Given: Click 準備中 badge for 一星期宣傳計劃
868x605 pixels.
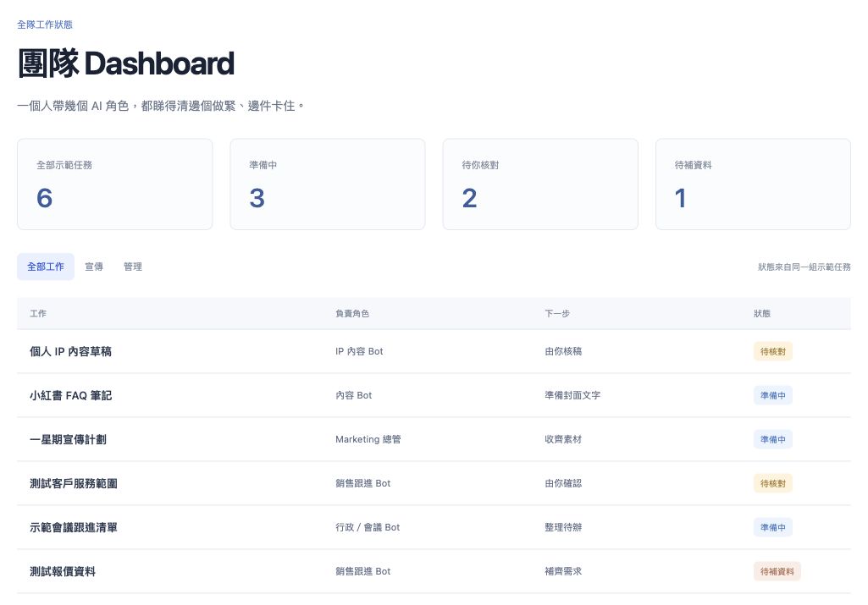Looking at the screenshot, I should 773,439.
